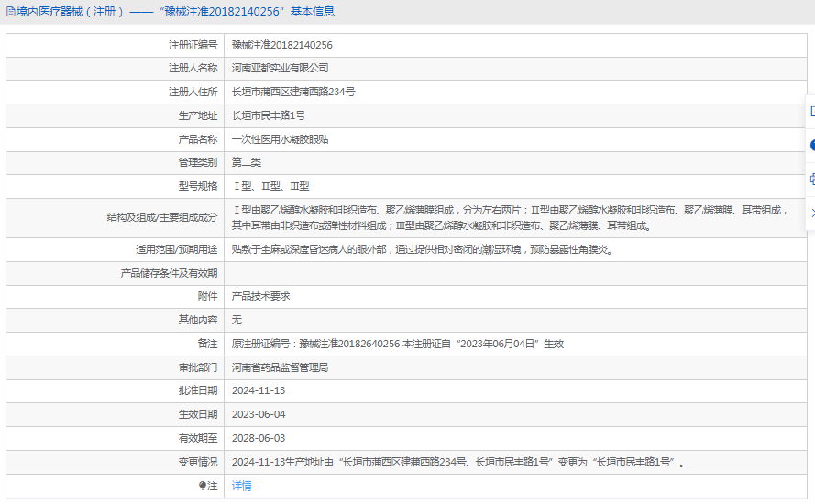Click the effective date 2023-06-04 cell
815x504 pixels.
tap(259, 414)
